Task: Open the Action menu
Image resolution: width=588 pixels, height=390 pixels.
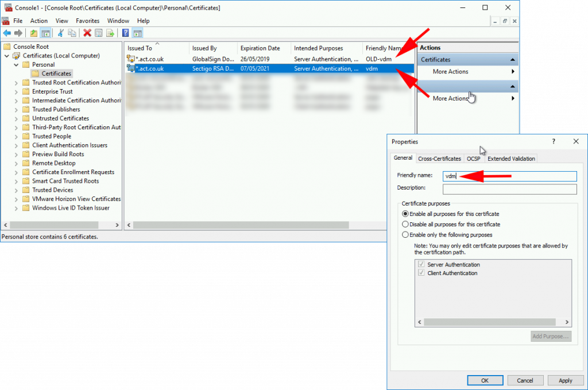Action: 39,21
